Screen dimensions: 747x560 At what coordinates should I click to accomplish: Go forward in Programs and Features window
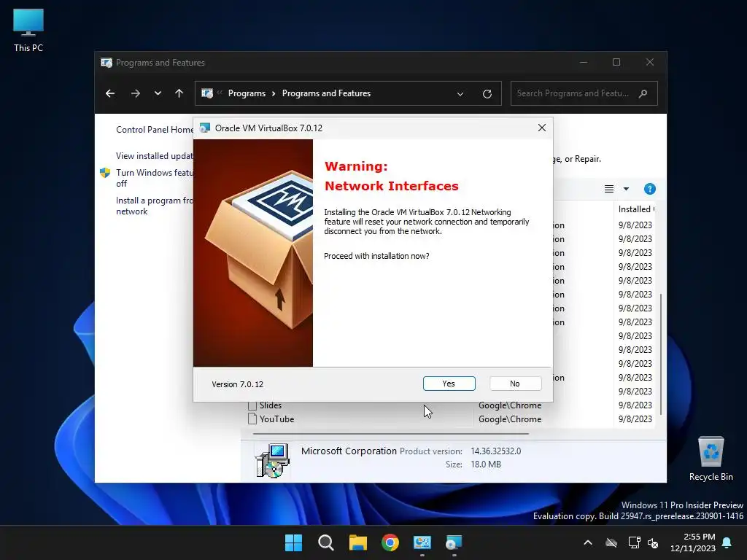point(136,93)
